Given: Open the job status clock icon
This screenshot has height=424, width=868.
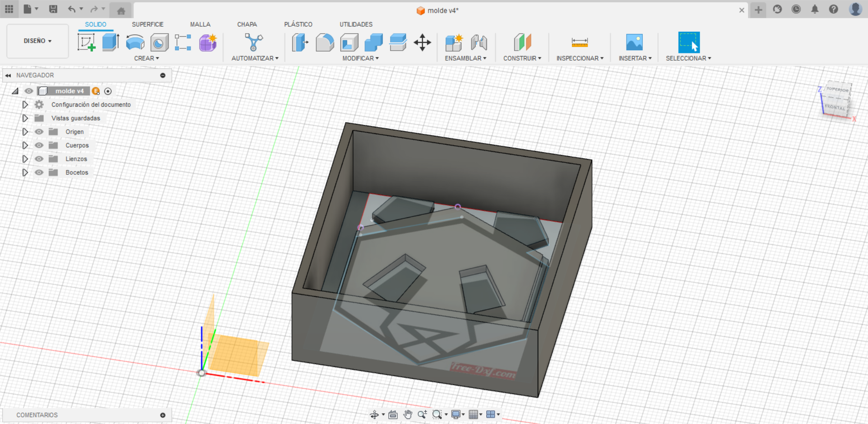Looking at the screenshot, I should [796, 9].
